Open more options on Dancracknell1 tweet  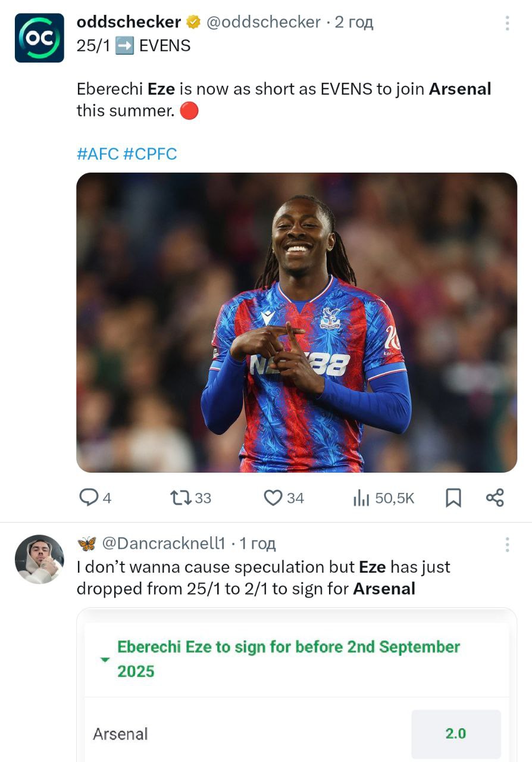(507, 544)
